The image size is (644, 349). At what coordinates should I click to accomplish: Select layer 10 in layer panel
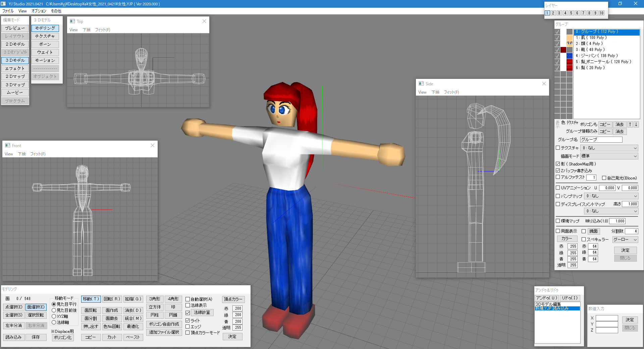pos(601,13)
